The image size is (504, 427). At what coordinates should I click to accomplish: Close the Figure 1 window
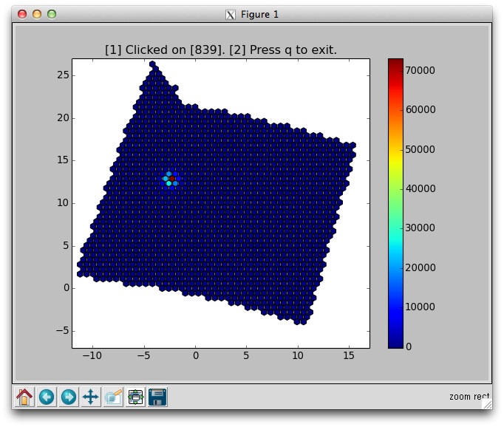point(22,14)
